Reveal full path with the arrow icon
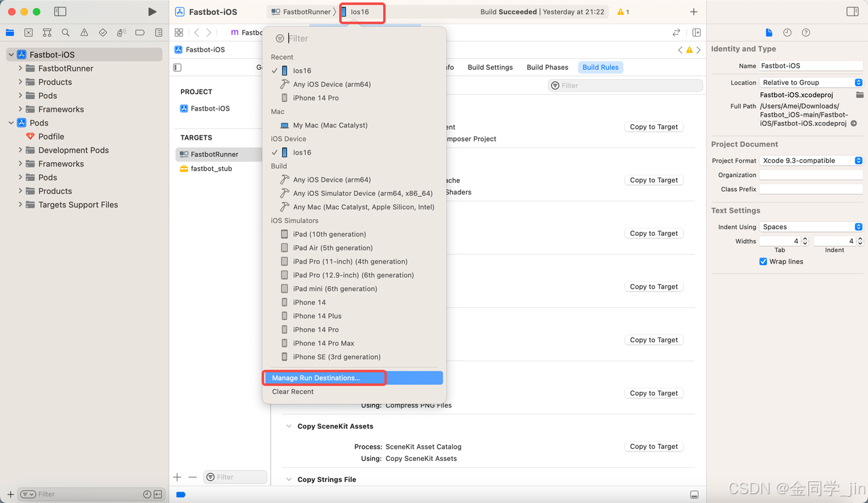 click(854, 123)
